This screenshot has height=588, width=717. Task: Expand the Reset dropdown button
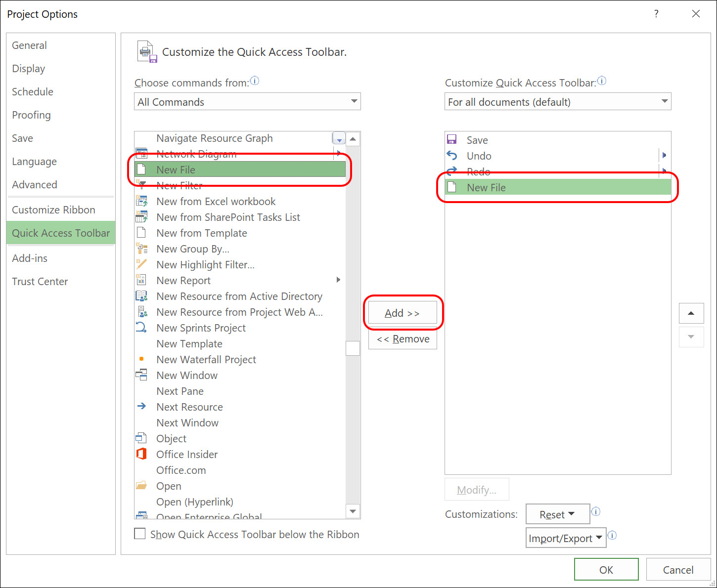pyautogui.click(x=558, y=514)
